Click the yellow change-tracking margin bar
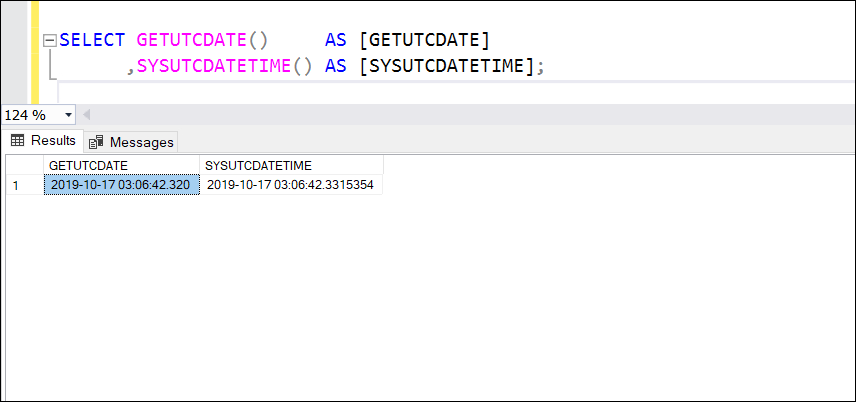856x402 pixels. [x=35, y=52]
